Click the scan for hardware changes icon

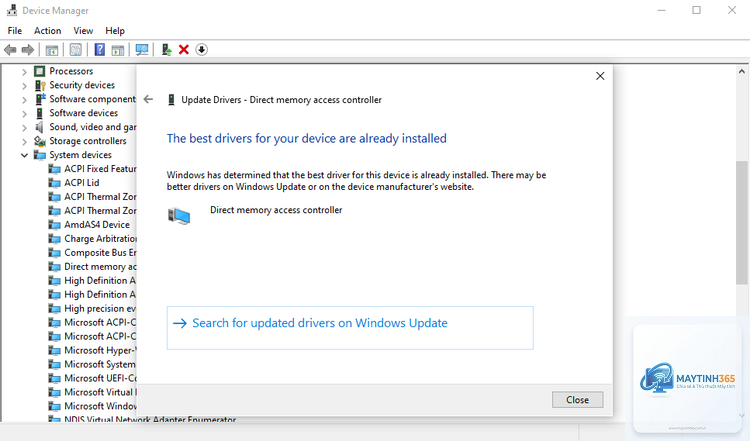pyautogui.click(x=142, y=50)
